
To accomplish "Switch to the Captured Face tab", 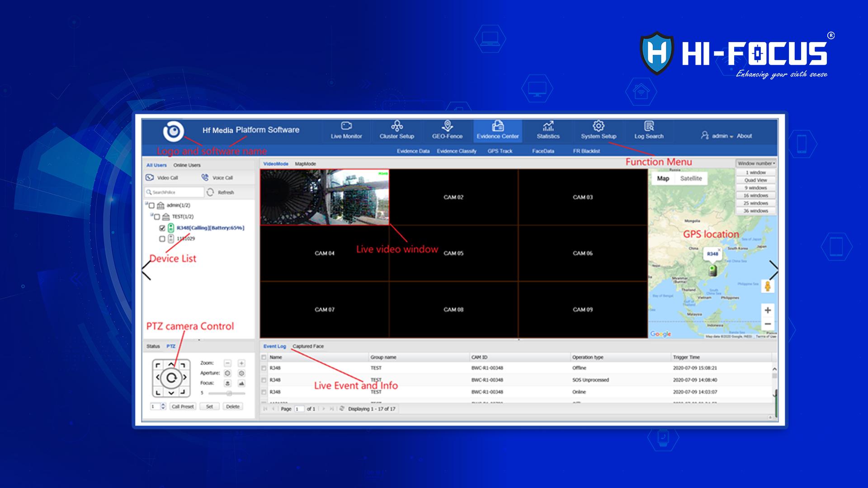I will point(308,346).
